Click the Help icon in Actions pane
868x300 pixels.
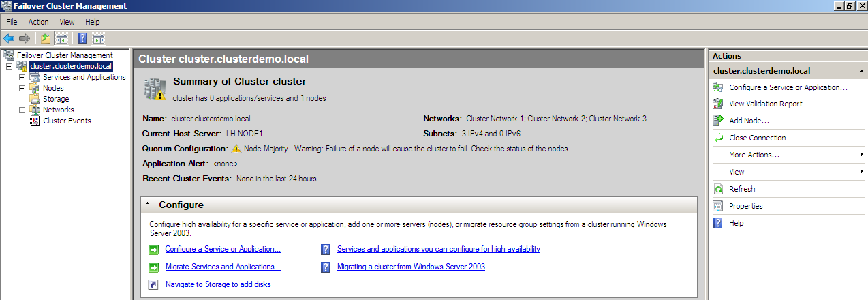click(x=717, y=223)
